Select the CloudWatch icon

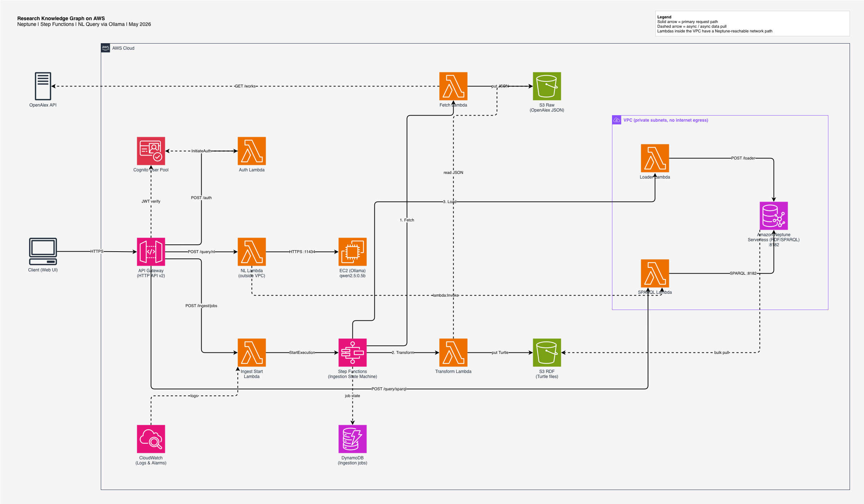click(x=151, y=439)
